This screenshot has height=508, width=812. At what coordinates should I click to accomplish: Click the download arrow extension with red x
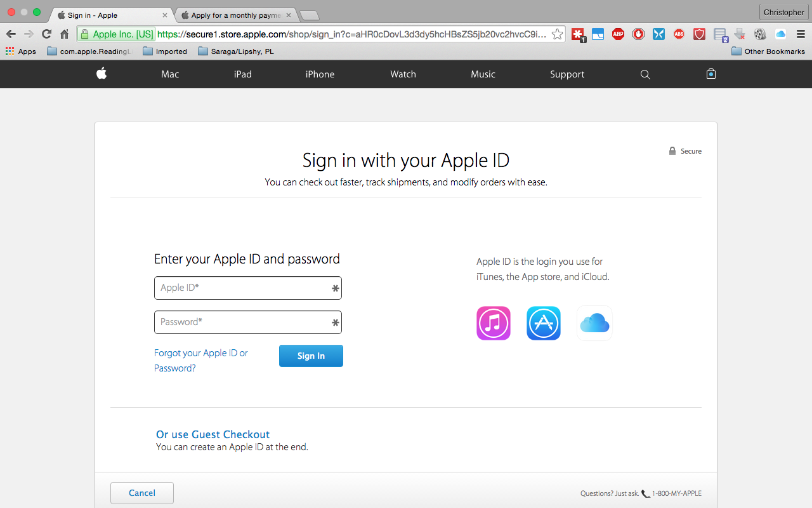pos(740,34)
